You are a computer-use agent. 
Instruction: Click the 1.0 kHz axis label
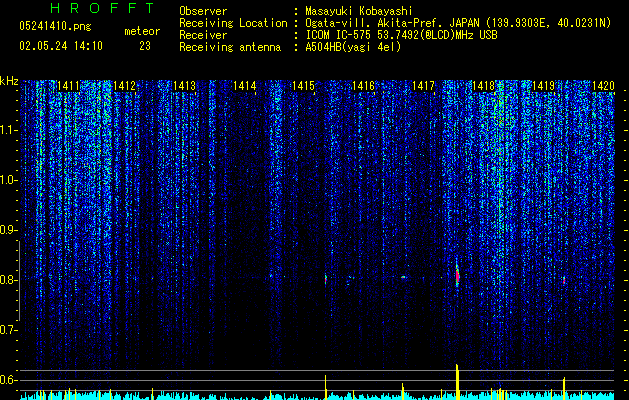coord(7,180)
